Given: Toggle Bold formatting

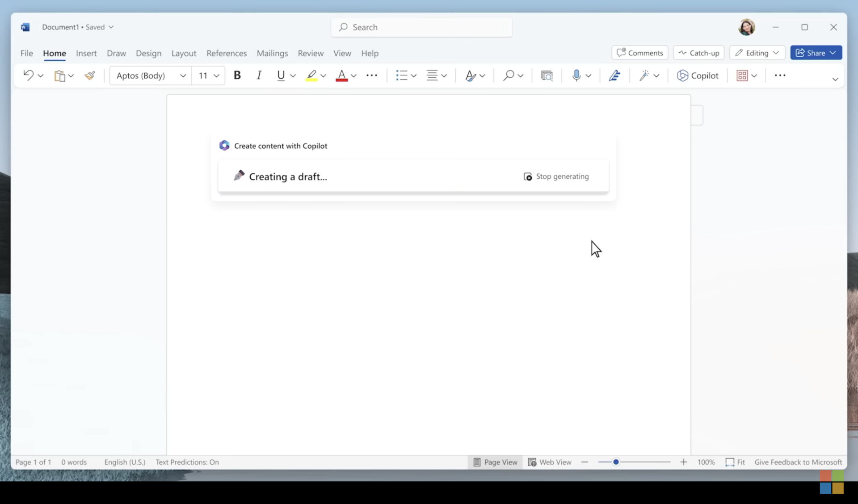Looking at the screenshot, I should pyautogui.click(x=237, y=76).
